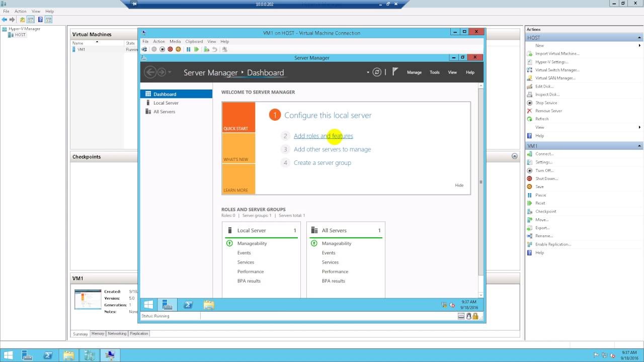Click Show/Hide Console Tree toolbar icon

click(31, 20)
